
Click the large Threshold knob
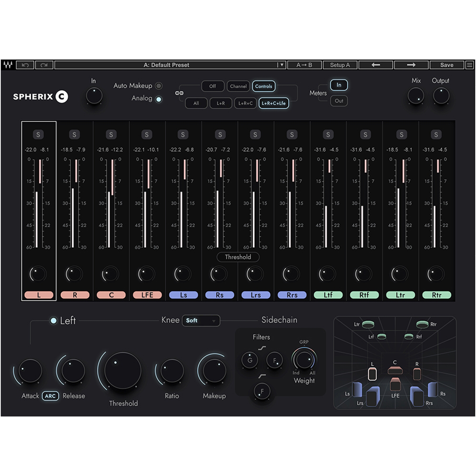(x=123, y=370)
